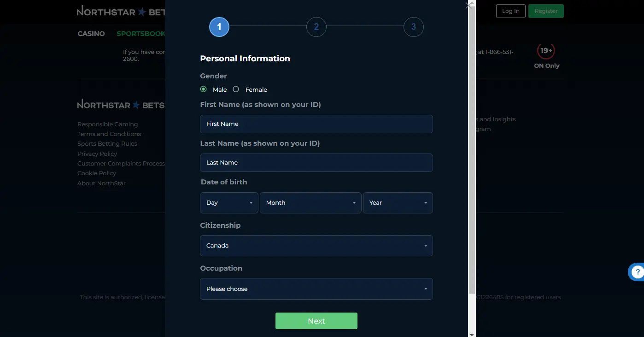Open the Year of birth dropdown
Viewport: 644px width, 337px height.
coord(398,203)
